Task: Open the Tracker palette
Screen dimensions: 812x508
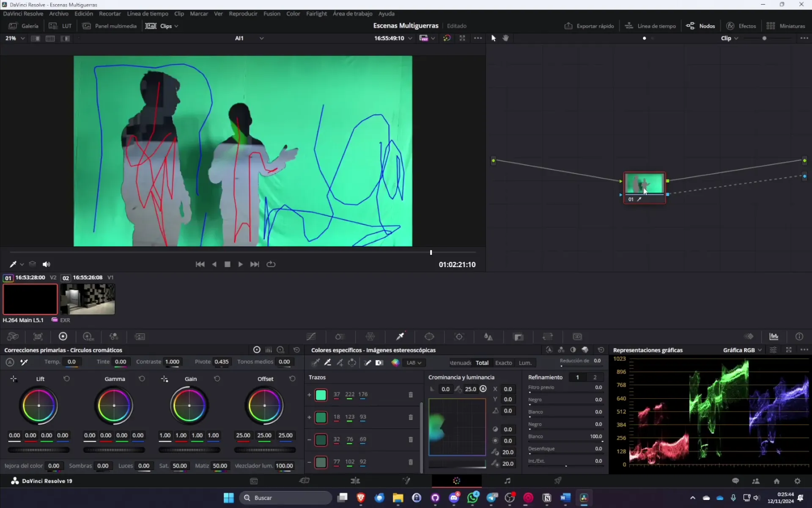Action: pyautogui.click(x=459, y=337)
